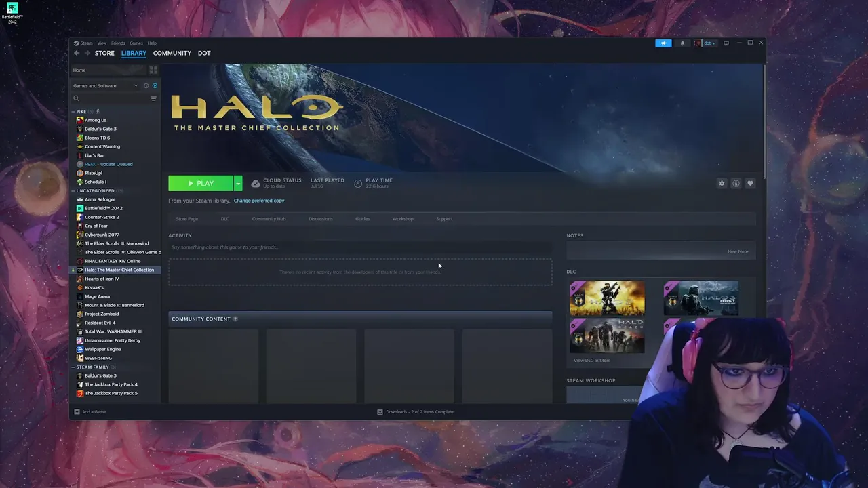Open game settings gear icon
Screen dimensions: 868x488
point(722,183)
